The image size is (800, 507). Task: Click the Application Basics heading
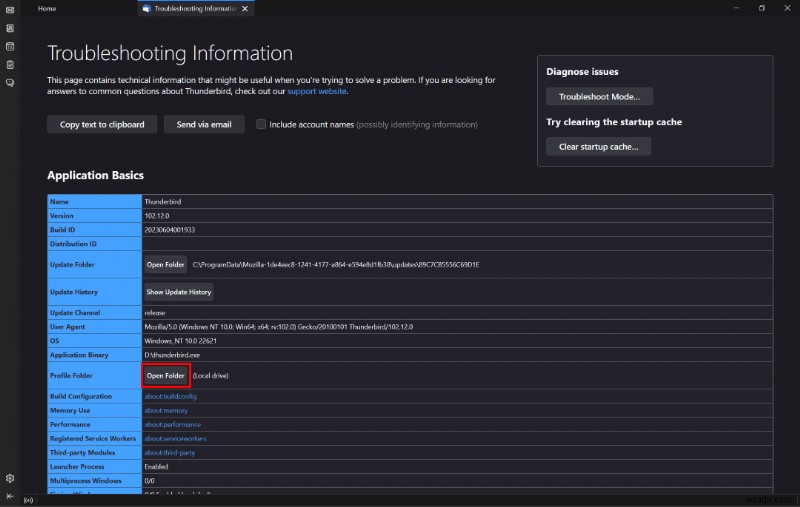pyautogui.click(x=95, y=175)
